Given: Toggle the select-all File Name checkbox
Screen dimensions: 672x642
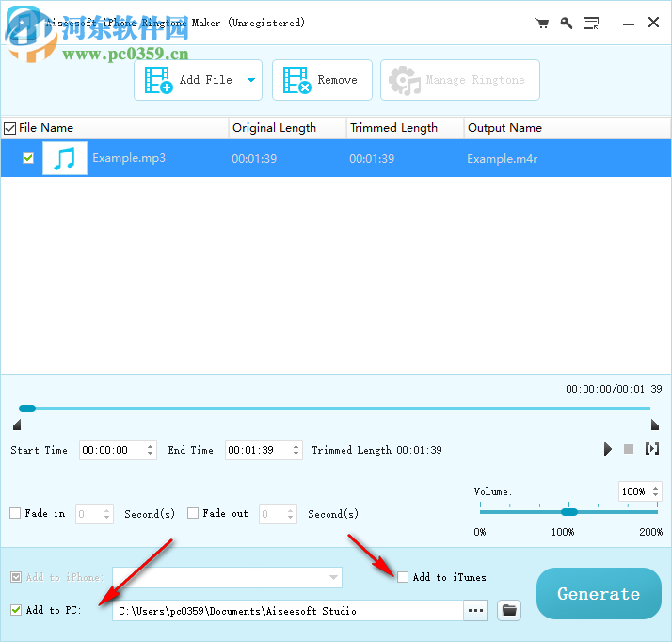Looking at the screenshot, I should [x=9, y=128].
